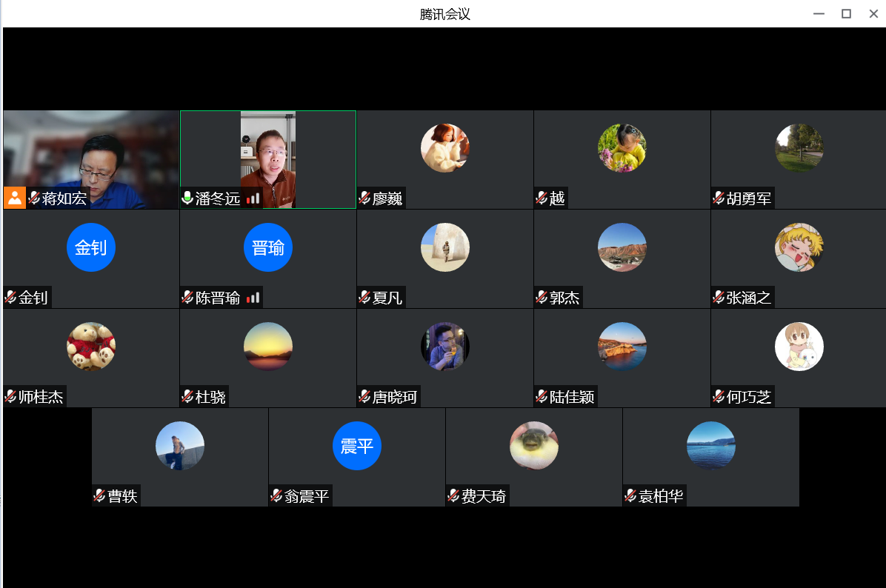Select 蒋如宏's video tile
This screenshot has height=588, width=886.
click(x=91, y=160)
